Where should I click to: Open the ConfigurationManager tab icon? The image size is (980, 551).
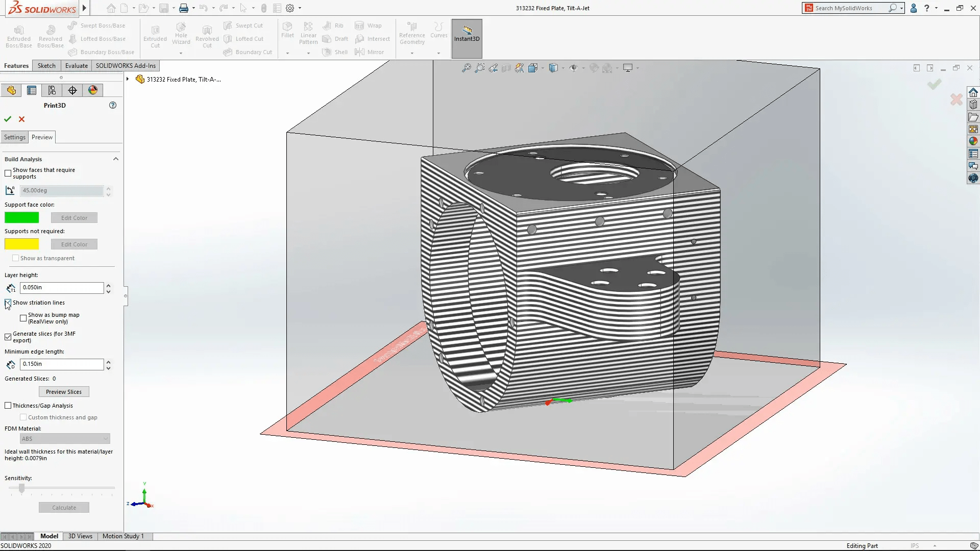tap(52, 90)
